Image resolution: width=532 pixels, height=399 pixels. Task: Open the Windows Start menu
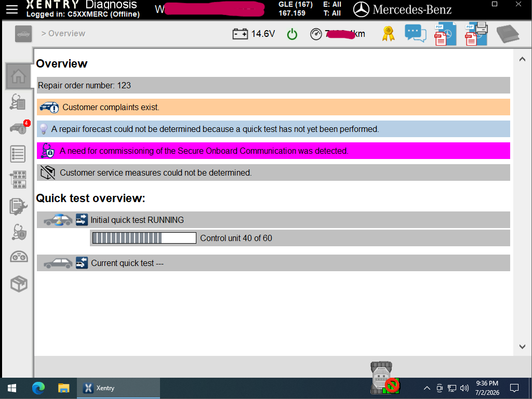click(12, 388)
